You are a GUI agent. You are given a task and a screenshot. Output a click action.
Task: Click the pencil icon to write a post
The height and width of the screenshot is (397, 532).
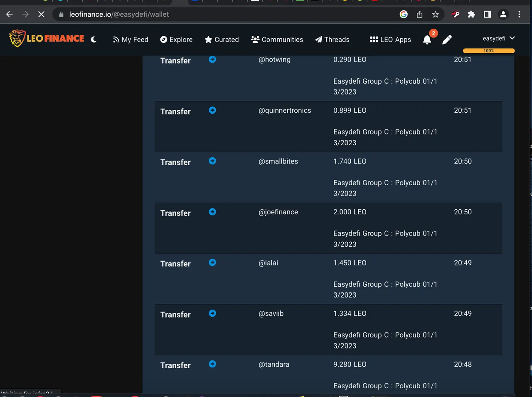pyautogui.click(x=447, y=40)
